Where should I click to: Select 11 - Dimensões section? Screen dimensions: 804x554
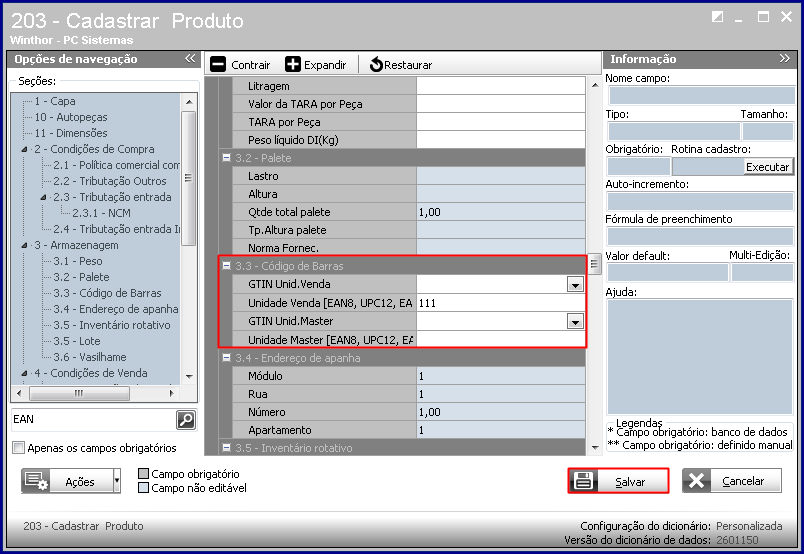point(71,133)
